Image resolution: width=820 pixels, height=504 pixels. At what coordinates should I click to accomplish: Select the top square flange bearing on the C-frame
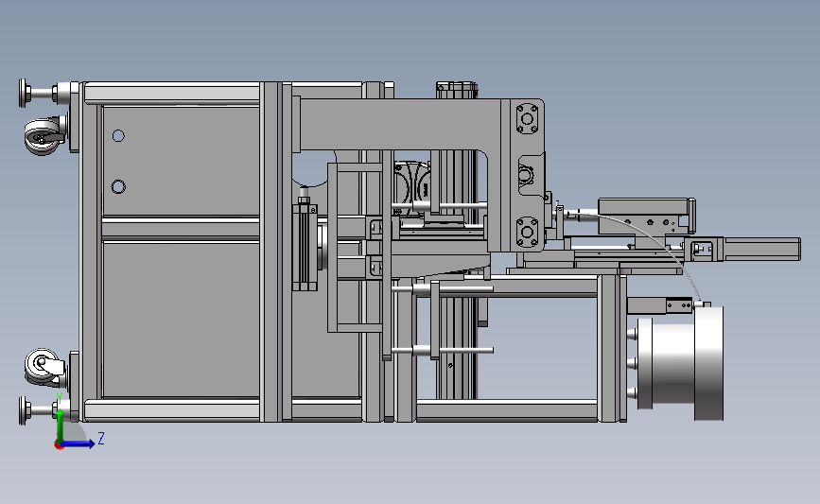(527, 119)
